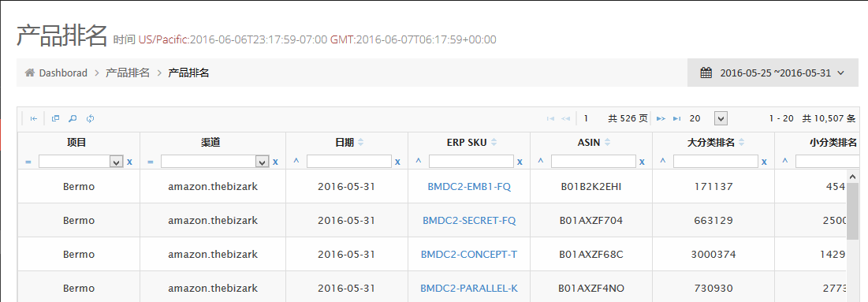868x302 pixels.
Task: Click the table's vertical scrollbar thumb
Action: pos(853,211)
